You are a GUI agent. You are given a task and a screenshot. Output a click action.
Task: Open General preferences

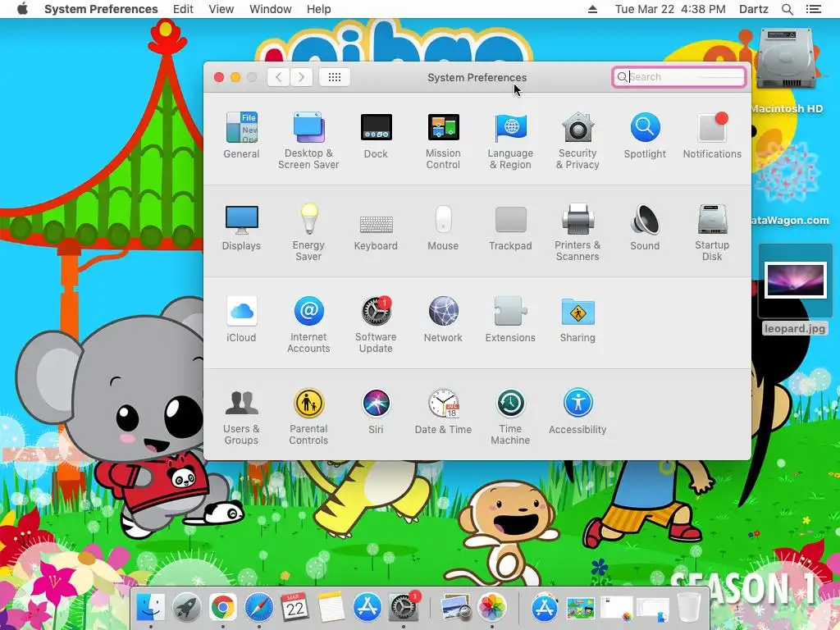241,135
